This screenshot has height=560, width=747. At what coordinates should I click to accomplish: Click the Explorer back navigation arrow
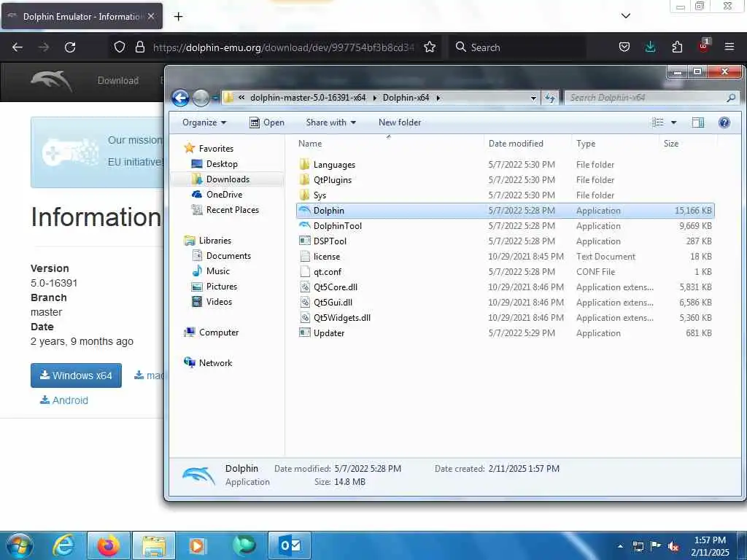pyautogui.click(x=181, y=98)
